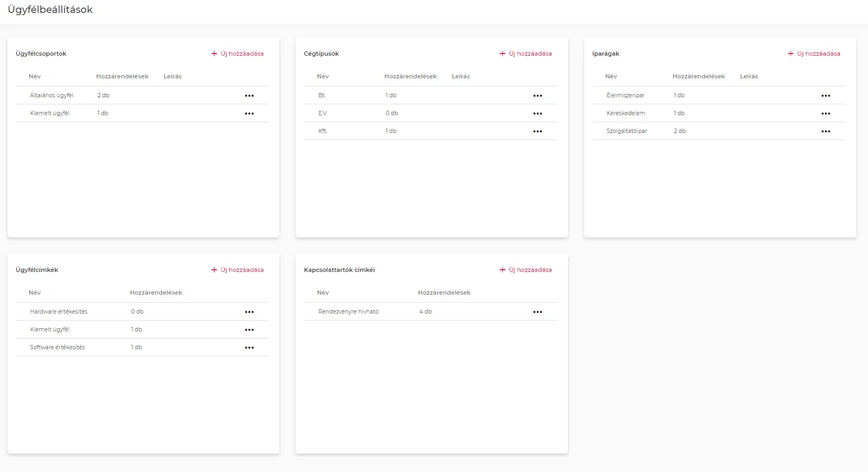Add new company type in Cégtípusok
868x472 pixels.
point(525,54)
